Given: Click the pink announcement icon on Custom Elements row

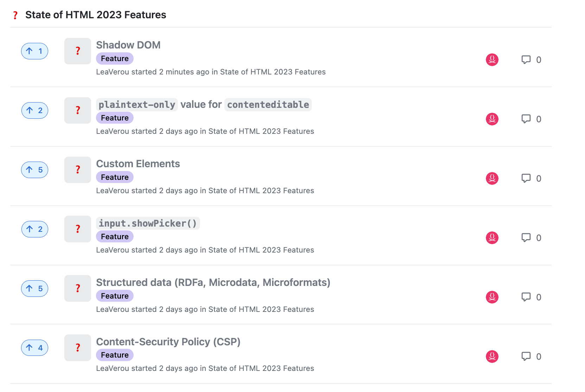Looking at the screenshot, I should click(x=492, y=178).
